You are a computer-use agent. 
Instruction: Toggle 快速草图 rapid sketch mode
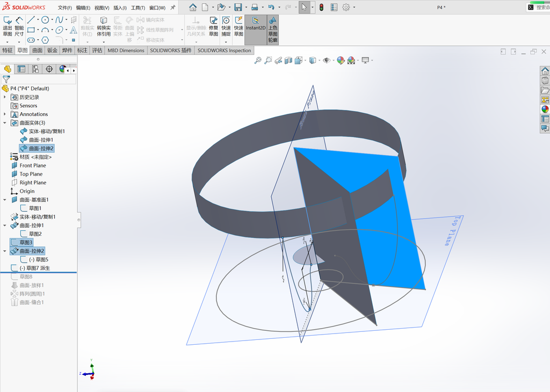click(238, 27)
